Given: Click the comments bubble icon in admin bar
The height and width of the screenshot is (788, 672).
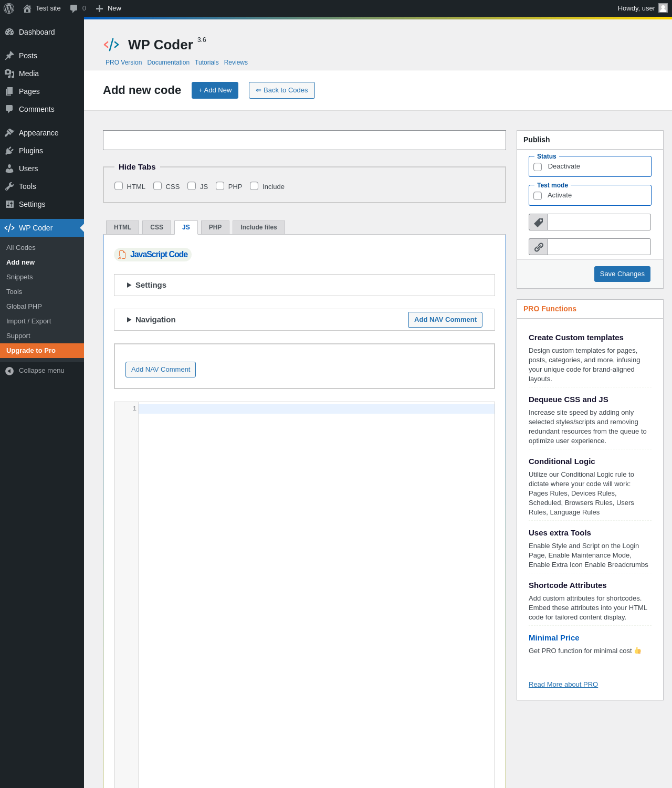Looking at the screenshot, I should 73,8.
